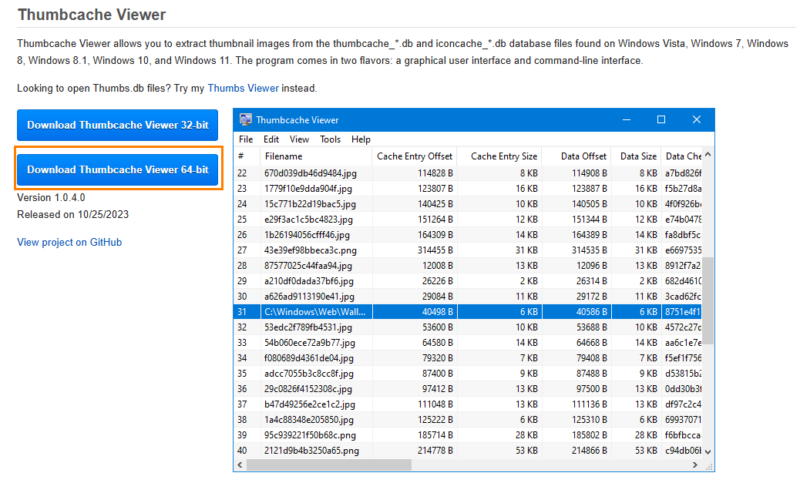
Task: Click Released on 10/25/2023 text
Action: point(73,214)
